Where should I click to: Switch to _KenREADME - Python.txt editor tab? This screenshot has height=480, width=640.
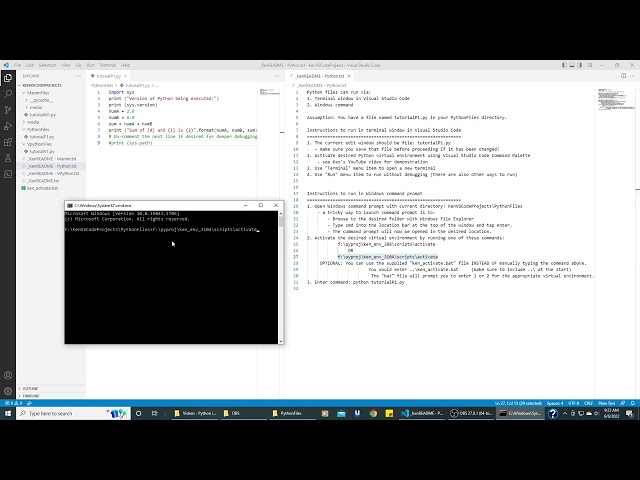pyautogui.click(x=320, y=76)
